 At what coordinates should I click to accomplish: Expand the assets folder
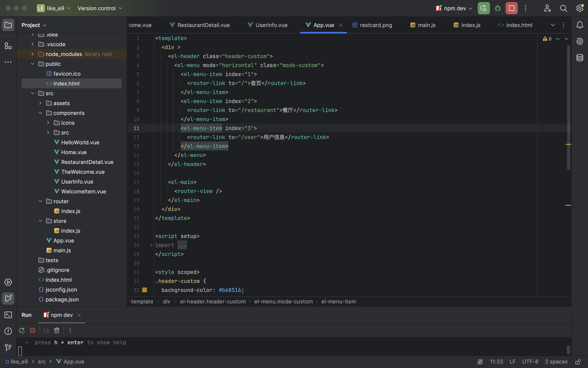point(40,103)
